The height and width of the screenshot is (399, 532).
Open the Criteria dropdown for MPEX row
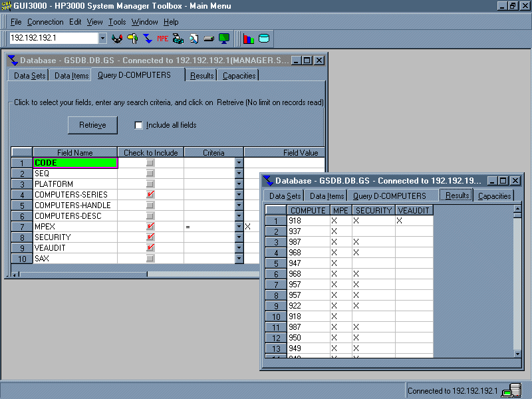point(239,227)
